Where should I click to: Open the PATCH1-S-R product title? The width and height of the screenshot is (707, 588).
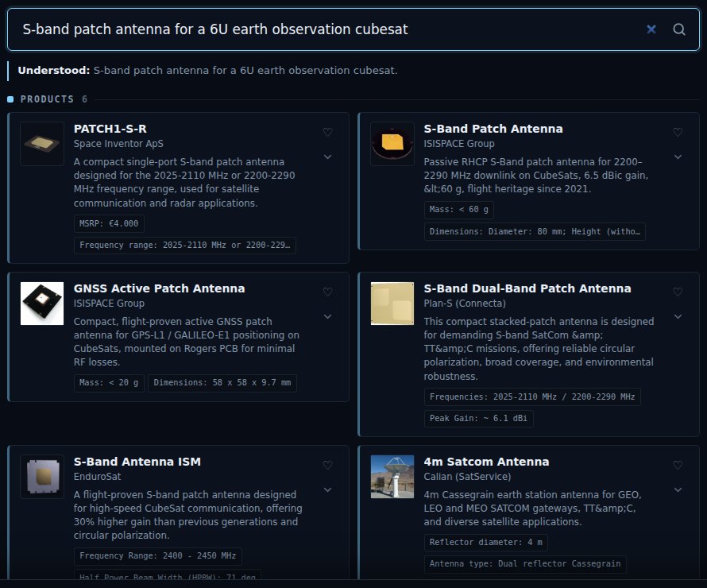110,129
